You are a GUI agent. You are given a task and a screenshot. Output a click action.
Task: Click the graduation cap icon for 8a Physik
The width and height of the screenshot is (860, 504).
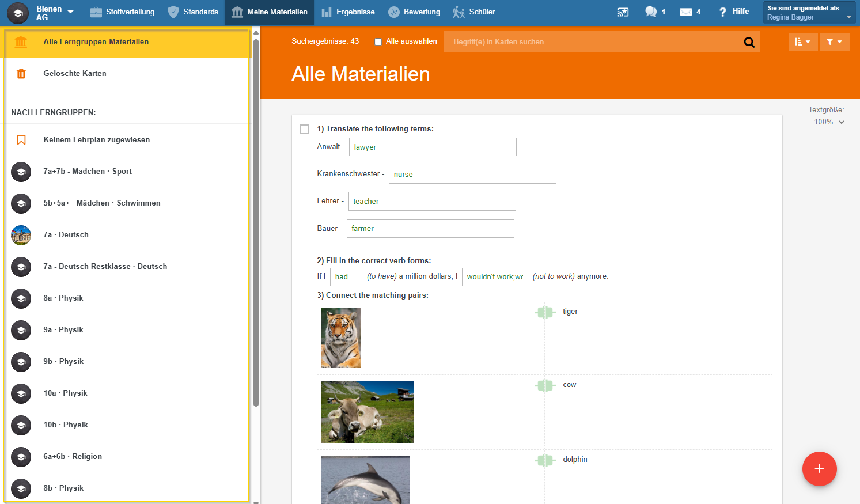21,298
